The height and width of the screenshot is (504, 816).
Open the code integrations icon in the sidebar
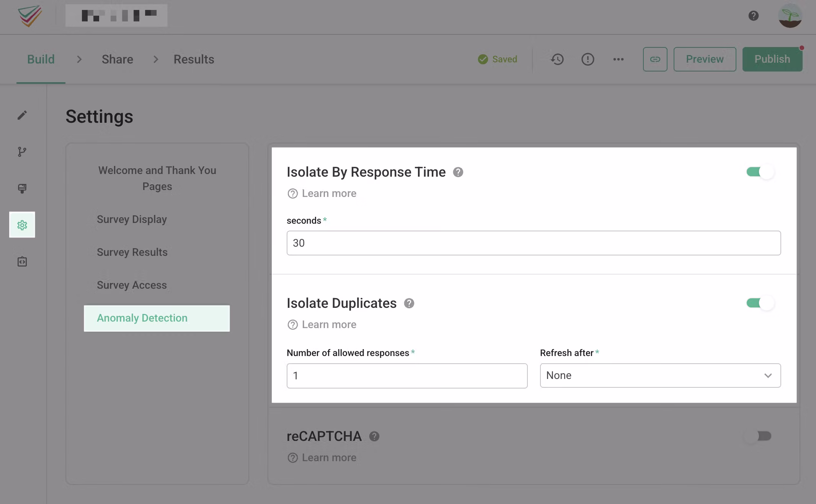(x=22, y=262)
